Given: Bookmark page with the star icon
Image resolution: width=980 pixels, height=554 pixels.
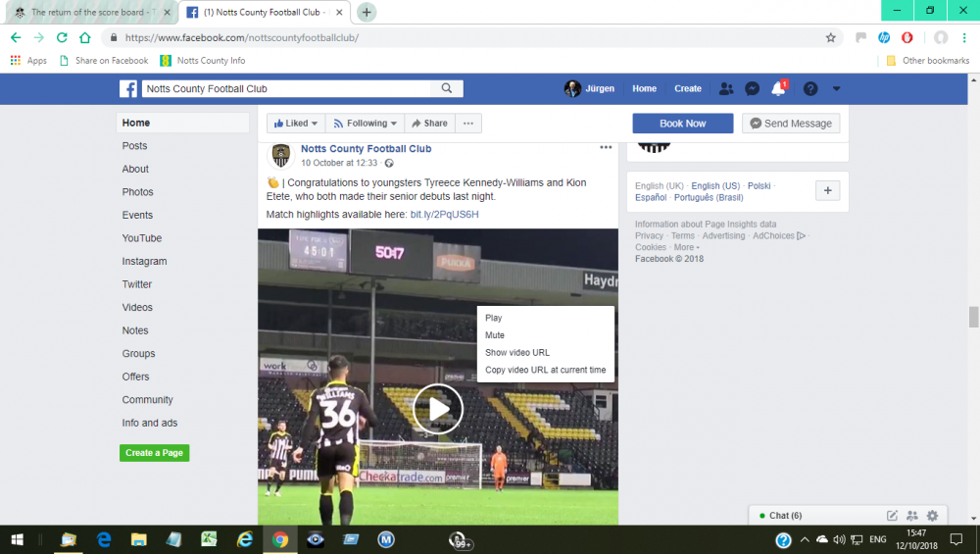Looking at the screenshot, I should (831, 37).
